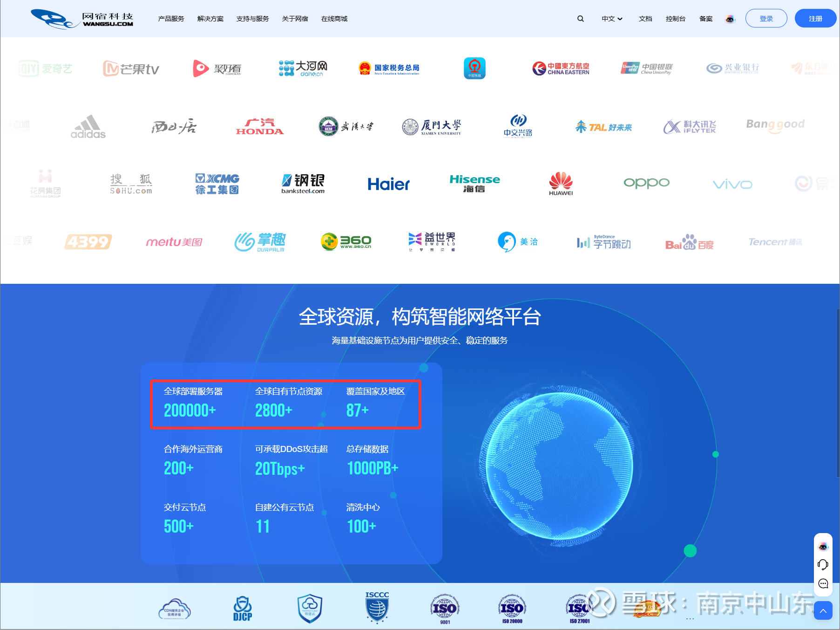The width and height of the screenshot is (840, 630).
Task: Click the ISCCC certification badge
Action: pyautogui.click(x=377, y=608)
